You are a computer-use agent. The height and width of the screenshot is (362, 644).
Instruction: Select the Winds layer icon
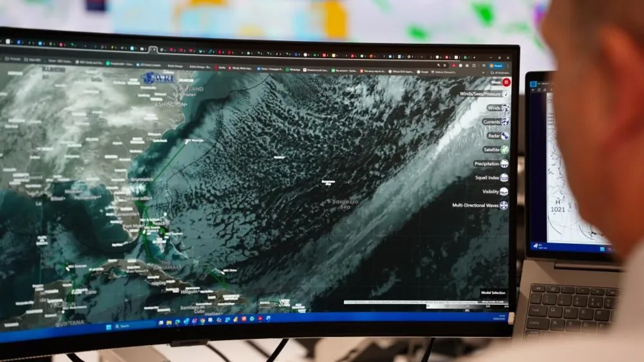coord(504,109)
